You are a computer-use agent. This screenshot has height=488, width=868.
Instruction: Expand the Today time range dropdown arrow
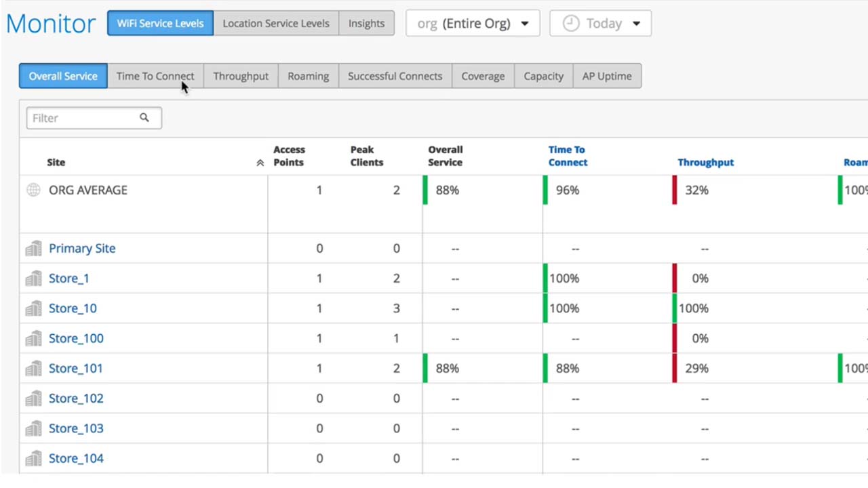[636, 24]
